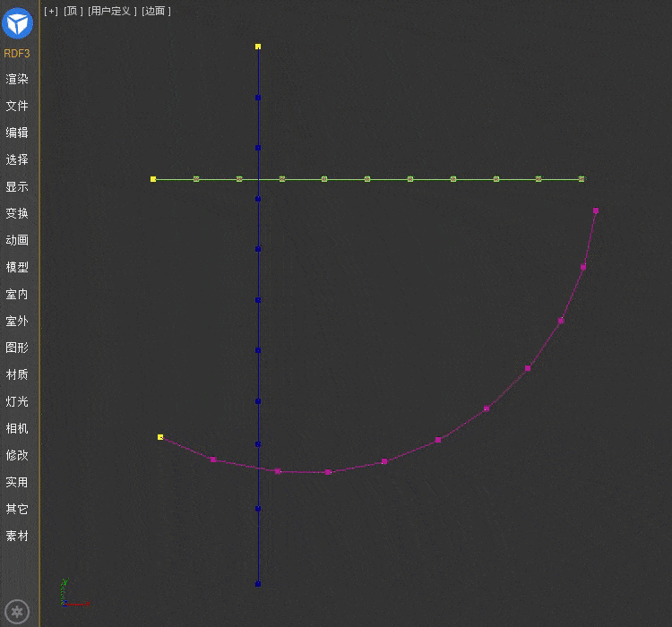Open the 材质 menu
Viewport: 672px width, 627px height.
(x=17, y=374)
